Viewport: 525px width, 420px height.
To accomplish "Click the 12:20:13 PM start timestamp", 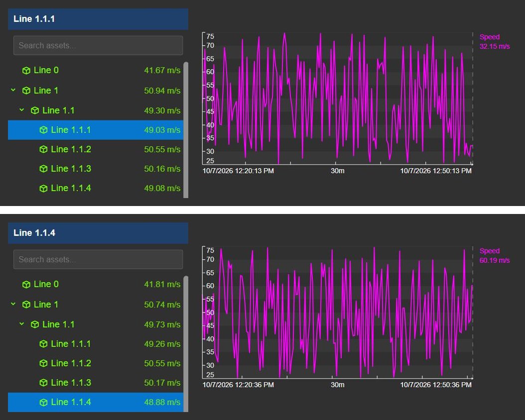I will (x=238, y=171).
